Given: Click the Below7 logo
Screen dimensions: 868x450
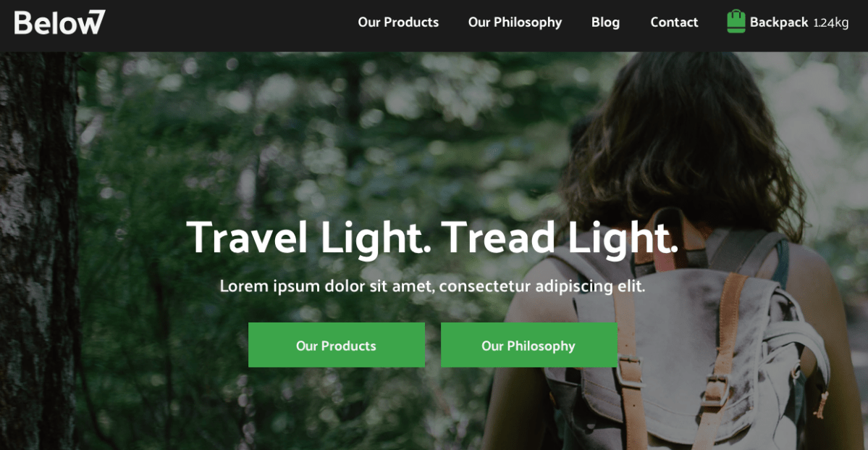Looking at the screenshot, I should [60, 22].
